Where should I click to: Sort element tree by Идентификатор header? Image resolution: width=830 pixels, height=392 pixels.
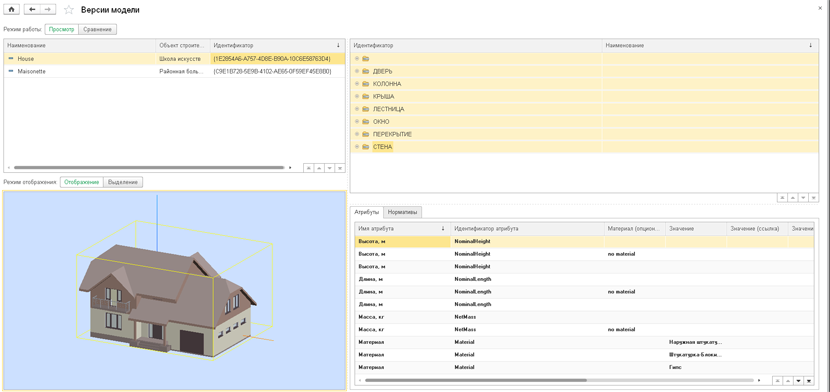(476, 45)
